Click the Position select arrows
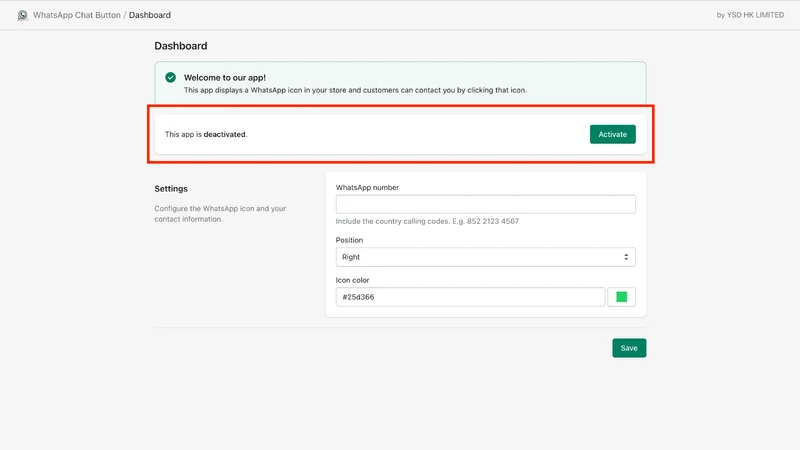 point(626,257)
